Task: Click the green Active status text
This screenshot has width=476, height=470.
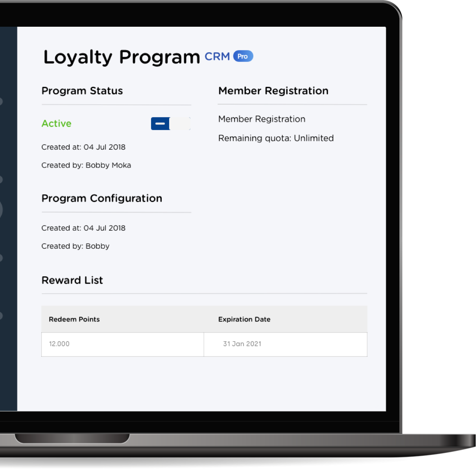Action: [x=57, y=123]
